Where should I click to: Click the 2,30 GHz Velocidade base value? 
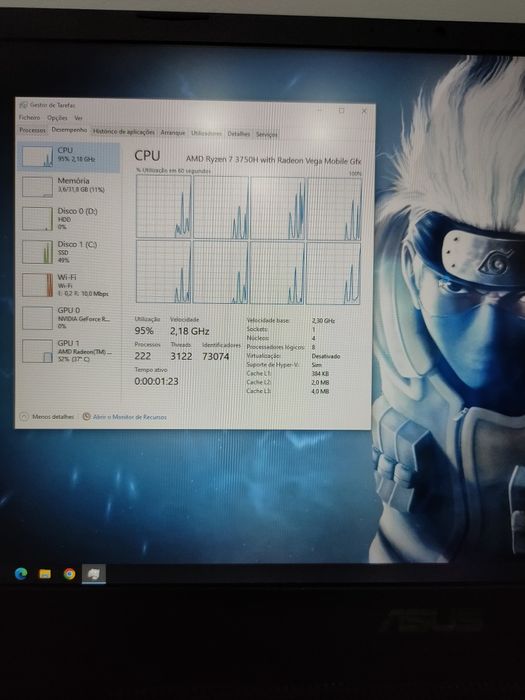coord(323,321)
